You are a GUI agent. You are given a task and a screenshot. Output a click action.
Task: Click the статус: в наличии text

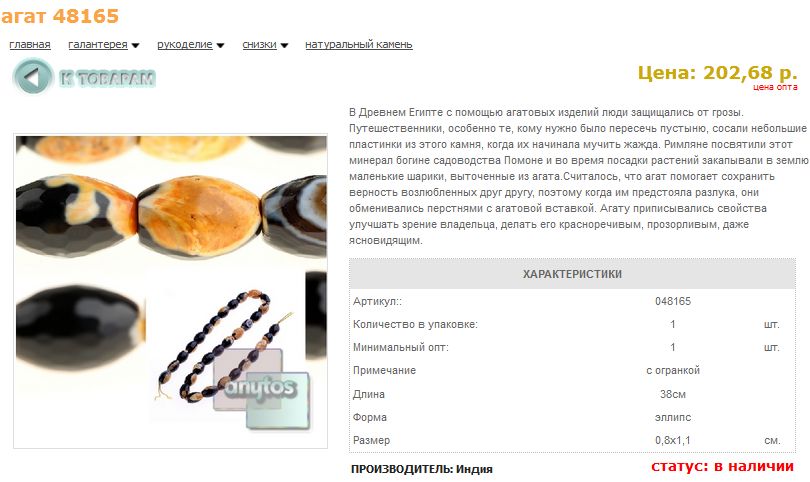click(x=722, y=466)
